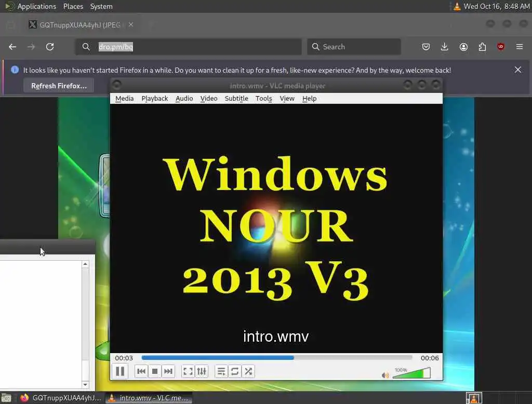Viewport: 532px width, 404px height.
Task: Dismiss the Firefox notification bar
Action: click(x=518, y=70)
